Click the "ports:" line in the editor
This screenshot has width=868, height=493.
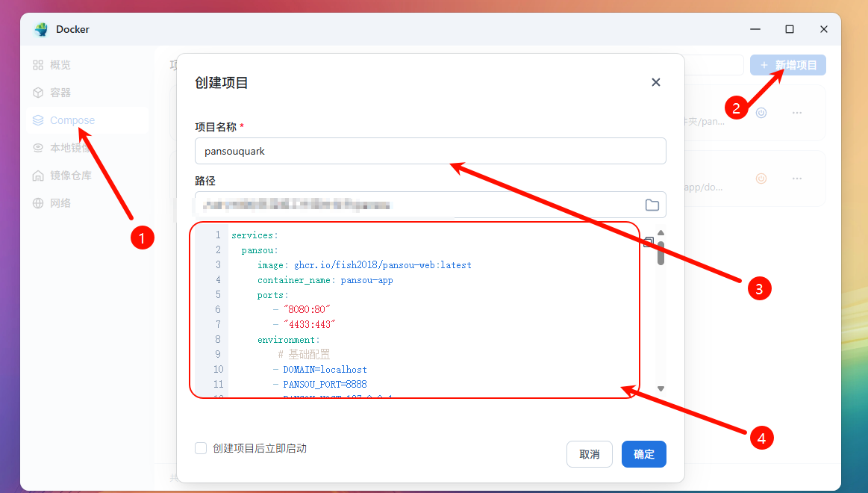pyautogui.click(x=272, y=295)
